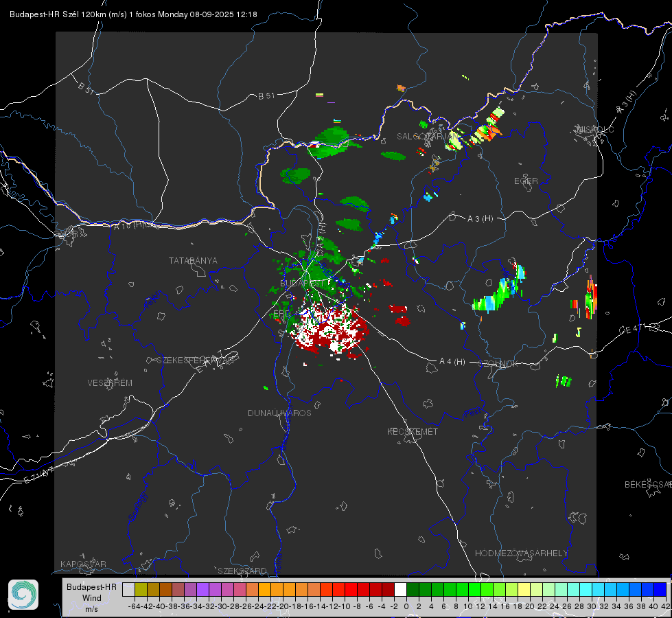Click the white-and-red radar echo cluster south of Budapest
This screenshot has height=618, width=672.
pos(330,328)
